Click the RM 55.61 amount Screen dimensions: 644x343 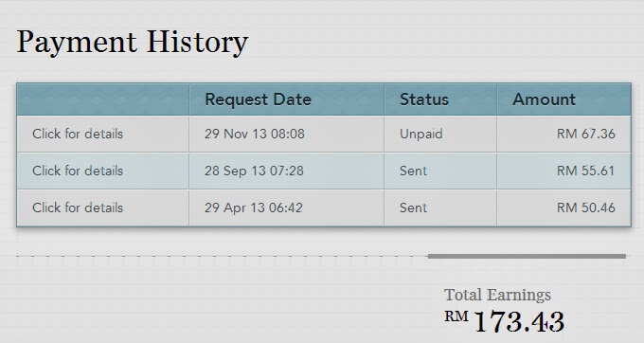[x=585, y=171]
